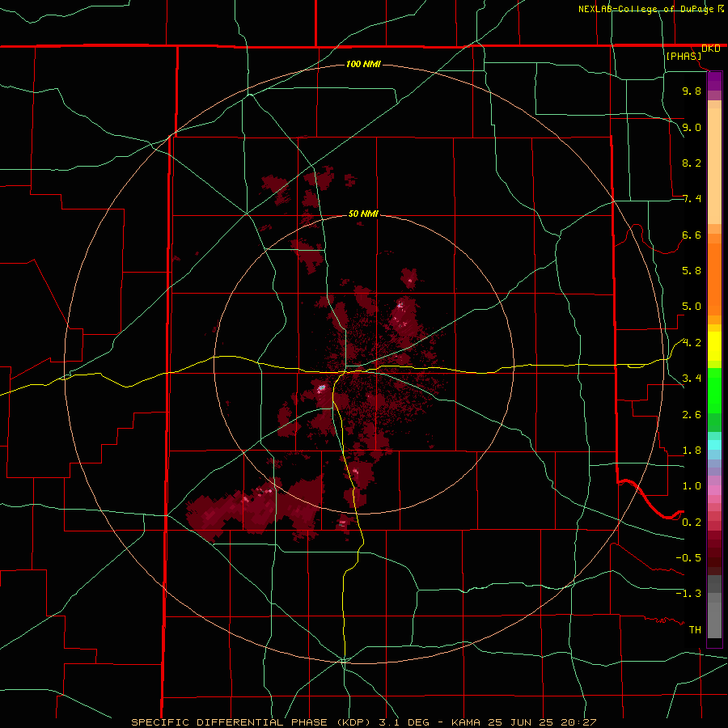
Task: Click the -1.3 value on the legend
Action: click(688, 594)
